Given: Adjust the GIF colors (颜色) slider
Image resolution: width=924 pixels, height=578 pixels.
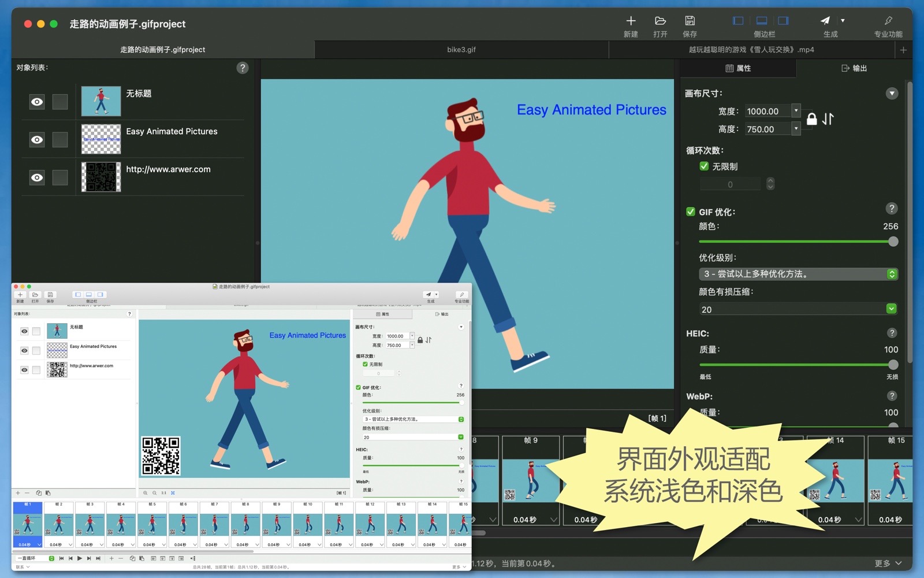Looking at the screenshot, I should click(893, 242).
